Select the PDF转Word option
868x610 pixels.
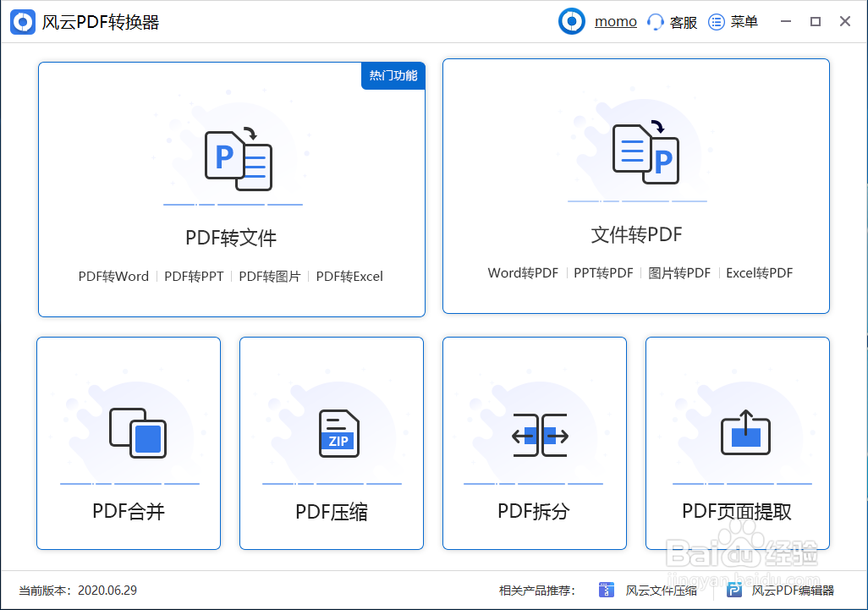coord(113,276)
